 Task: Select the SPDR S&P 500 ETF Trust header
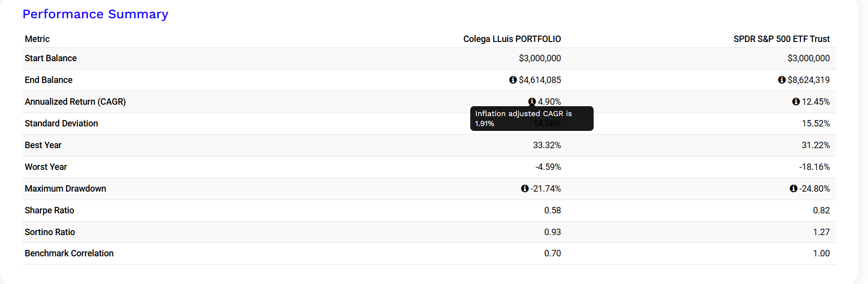(782, 39)
